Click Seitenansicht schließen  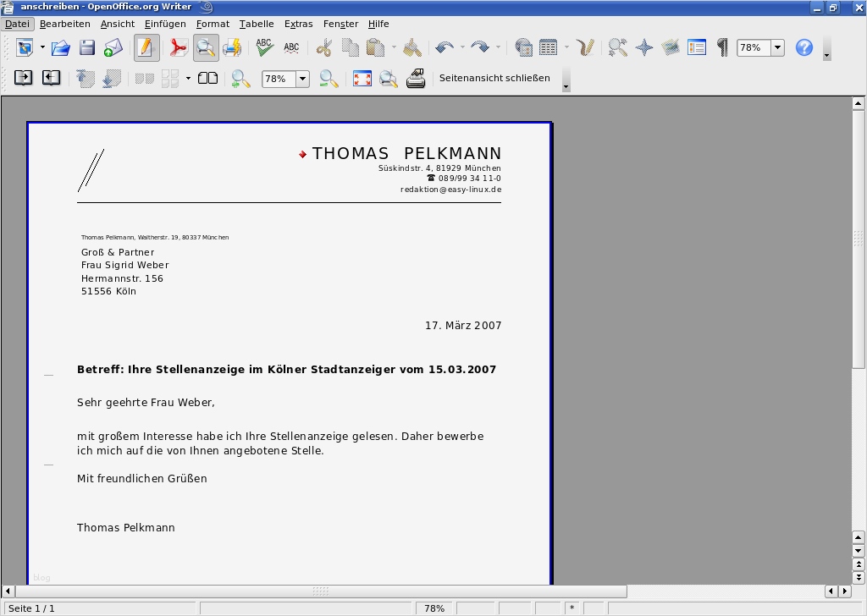click(494, 78)
